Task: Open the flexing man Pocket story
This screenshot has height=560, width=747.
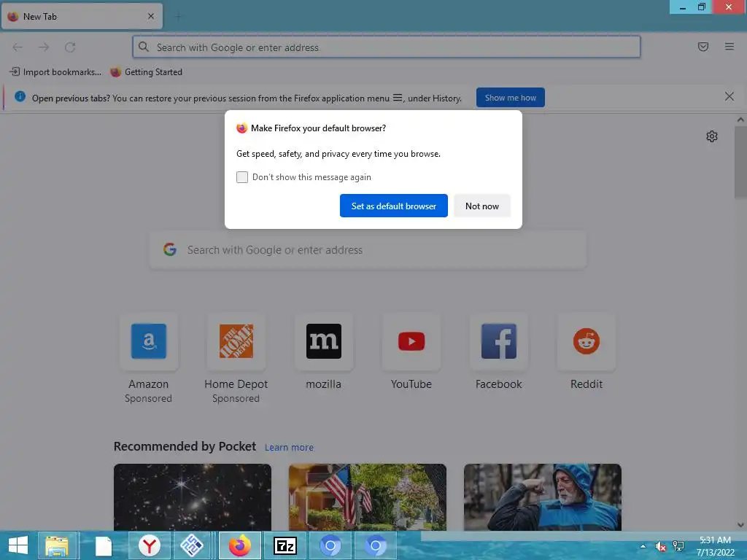Action: [x=543, y=497]
